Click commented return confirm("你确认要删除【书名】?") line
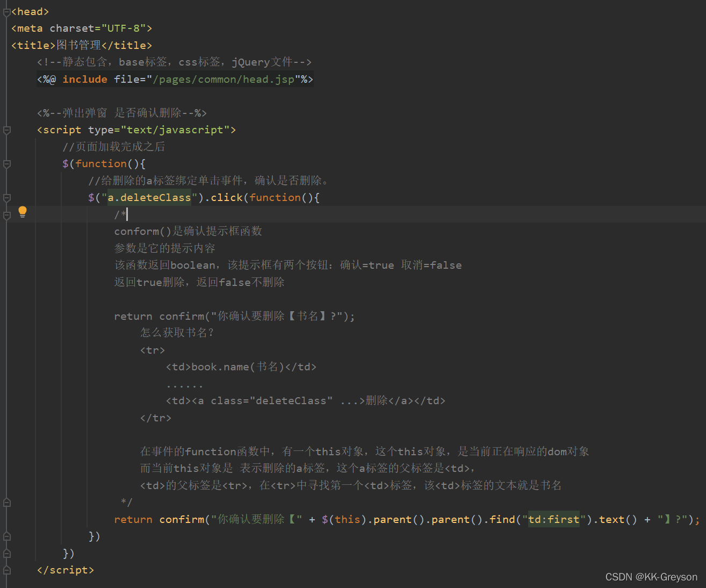The width and height of the screenshot is (706, 588). (234, 316)
